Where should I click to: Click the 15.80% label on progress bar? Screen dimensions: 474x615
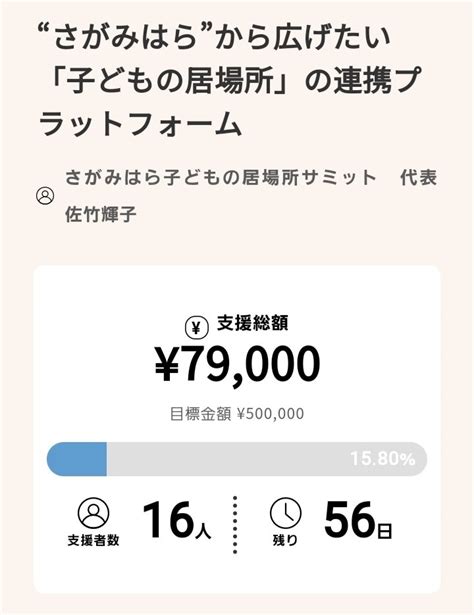pos(382,459)
